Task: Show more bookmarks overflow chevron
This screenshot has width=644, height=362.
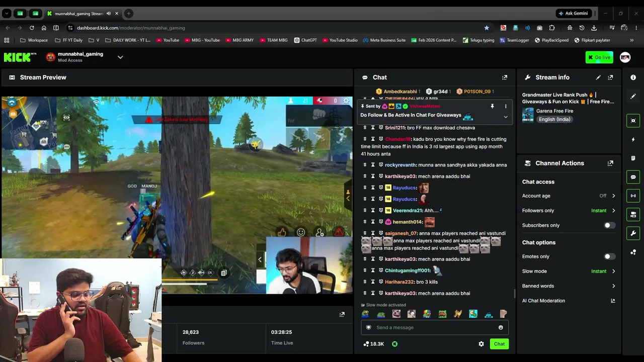Action: [x=632, y=40]
